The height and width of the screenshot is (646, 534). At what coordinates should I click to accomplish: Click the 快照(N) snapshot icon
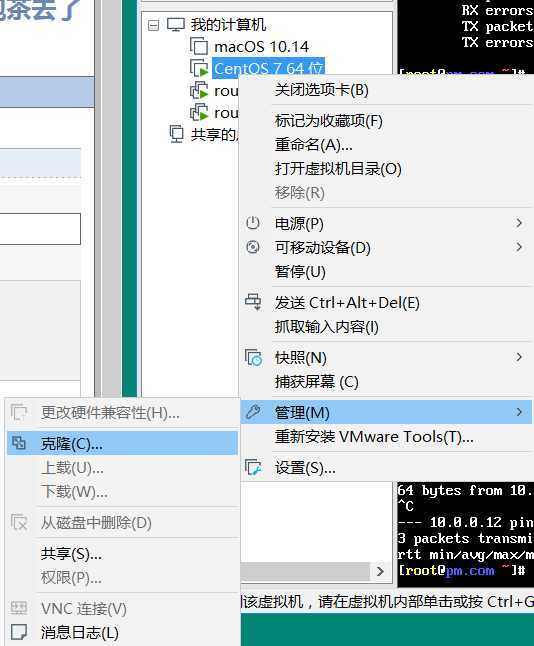(253, 357)
